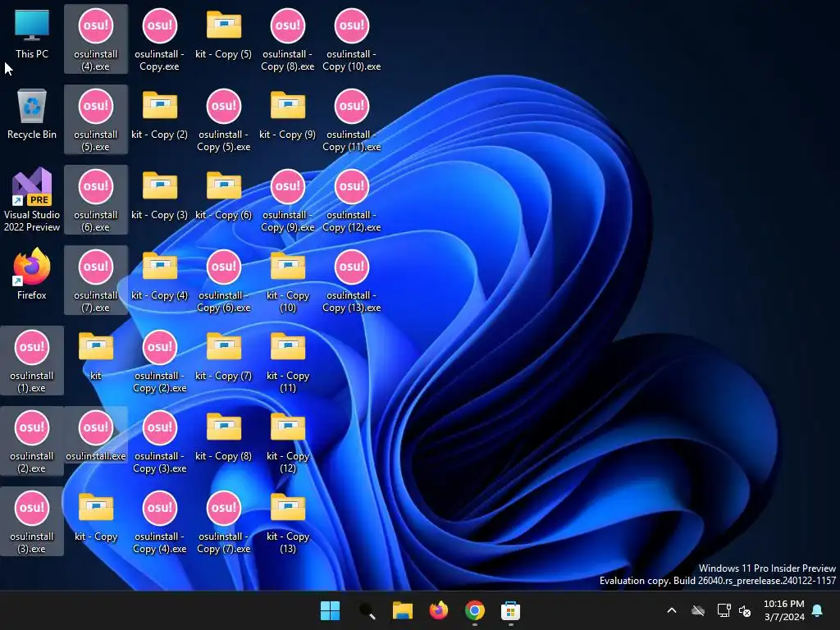Viewport: 840px width, 630px height.
Task: Select kit - Copy (5) folder
Action: coord(223,34)
